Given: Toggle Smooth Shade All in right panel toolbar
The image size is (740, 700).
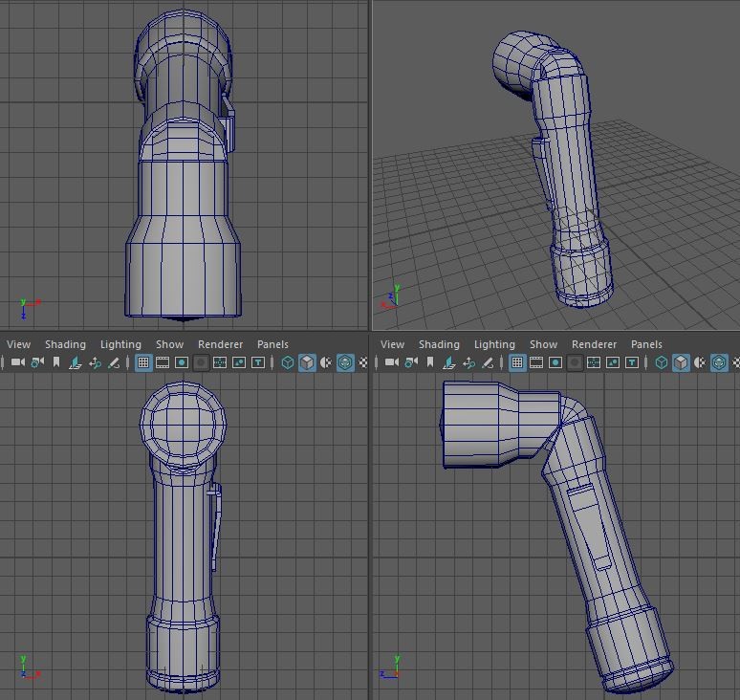Looking at the screenshot, I should [681, 362].
